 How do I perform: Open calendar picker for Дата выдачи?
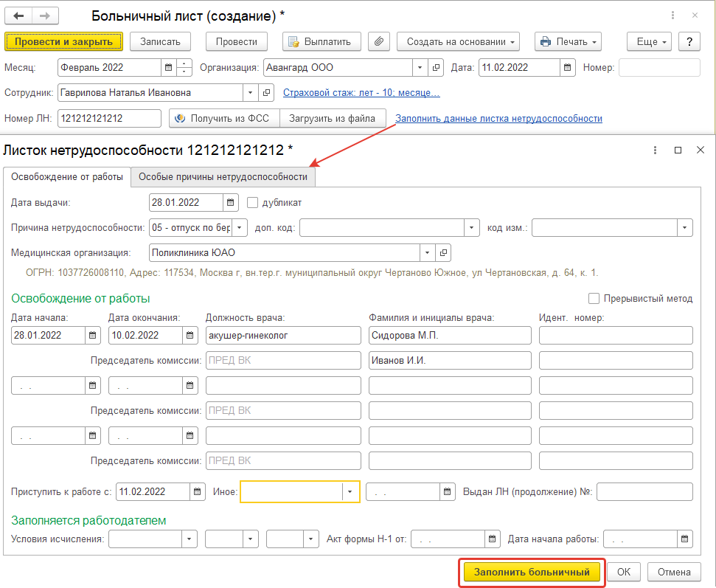coord(231,203)
